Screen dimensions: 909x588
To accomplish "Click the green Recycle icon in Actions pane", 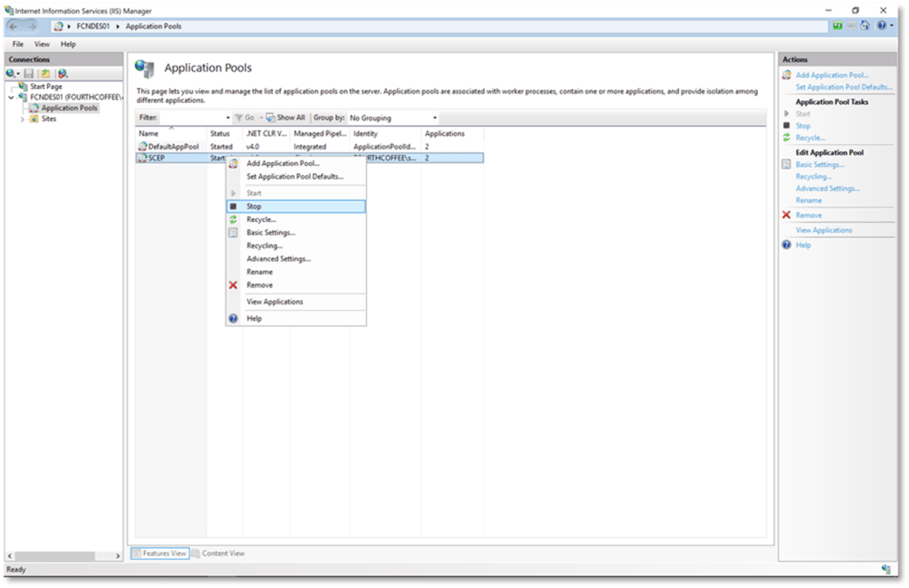I will coord(785,138).
